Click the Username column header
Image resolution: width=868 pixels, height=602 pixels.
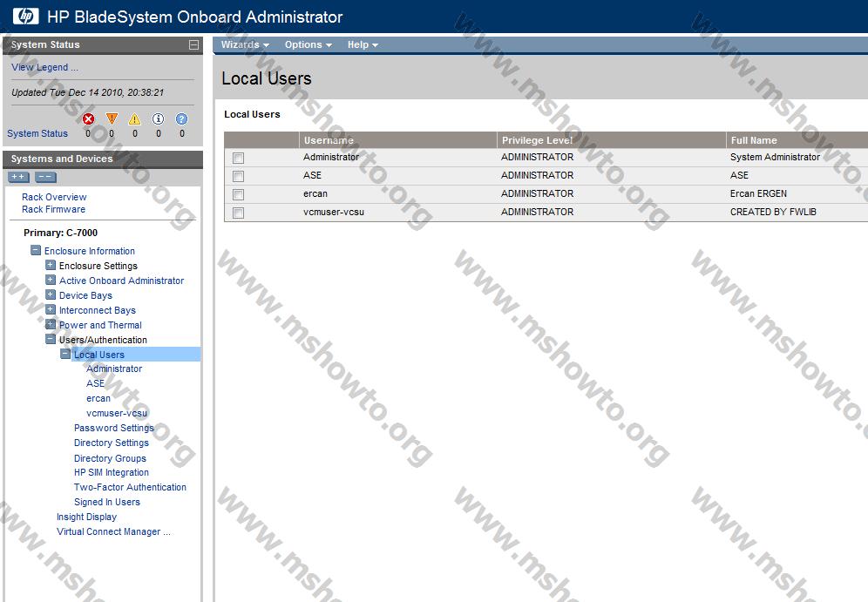tap(397, 140)
